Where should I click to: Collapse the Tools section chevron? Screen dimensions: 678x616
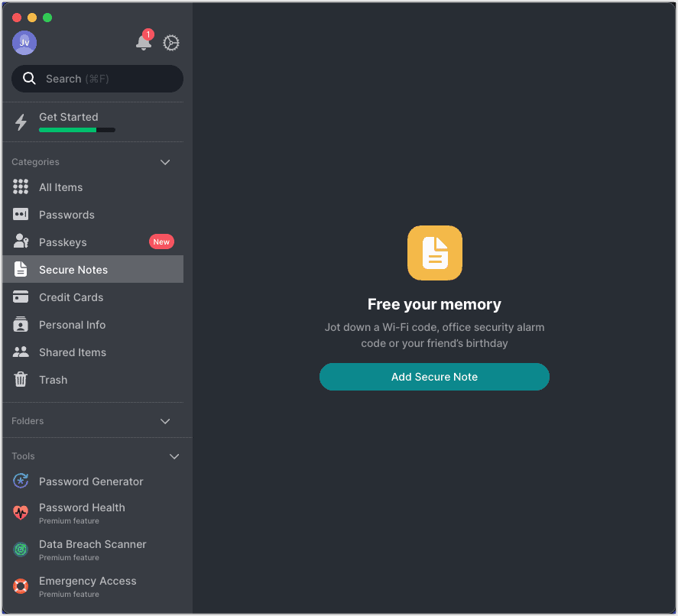click(x=174, y=456)
